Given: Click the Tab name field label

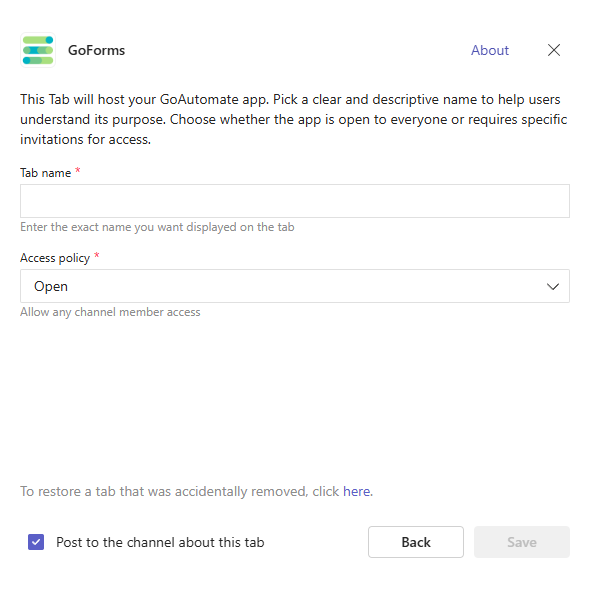Looking at the screenshot, I should [45, 173].
